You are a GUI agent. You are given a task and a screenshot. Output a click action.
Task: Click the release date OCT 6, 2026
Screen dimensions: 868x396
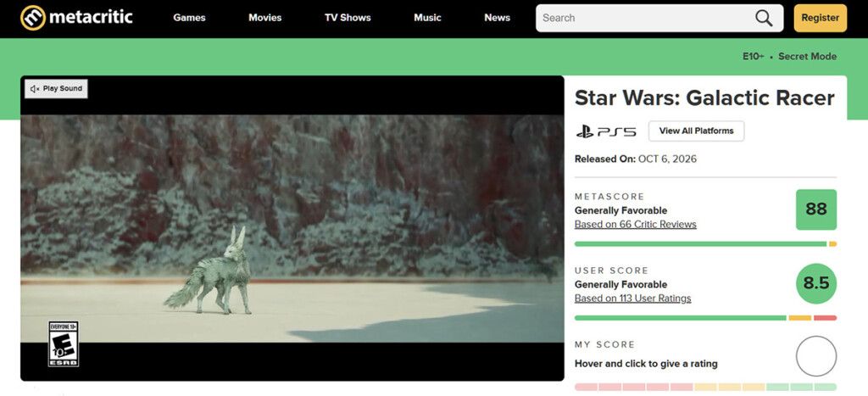coord(667,159)
